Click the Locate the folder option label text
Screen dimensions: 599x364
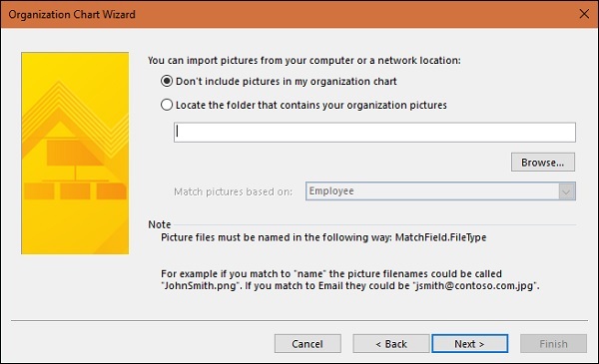tap(310, 105)
